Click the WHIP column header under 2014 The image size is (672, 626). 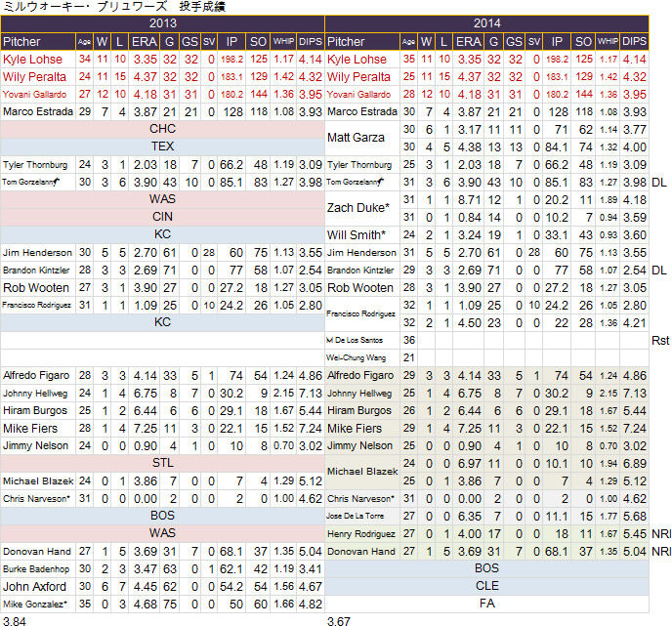[x=608, y=42]
